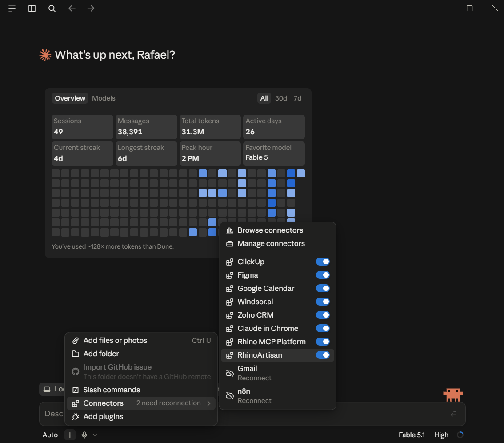Click the orange pixel creature mascot
Image resolution: width=504 pixels, height=443 pixels.
tap(453, 395)
